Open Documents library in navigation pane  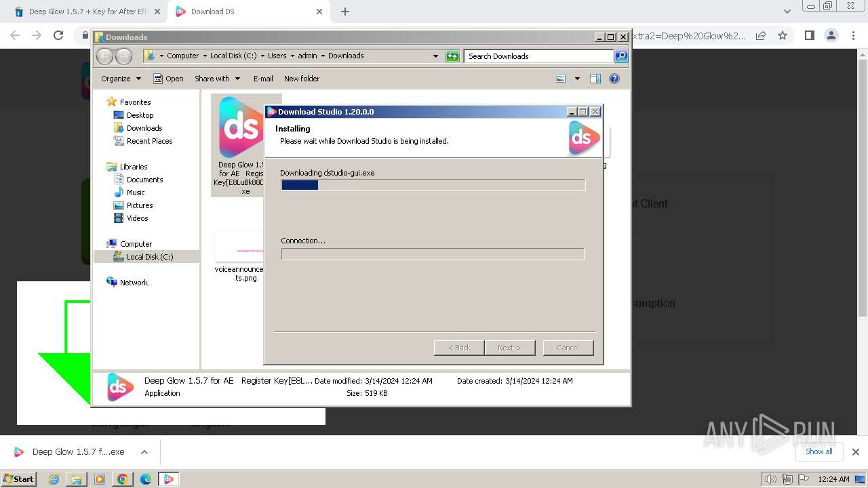coord(144,180)
